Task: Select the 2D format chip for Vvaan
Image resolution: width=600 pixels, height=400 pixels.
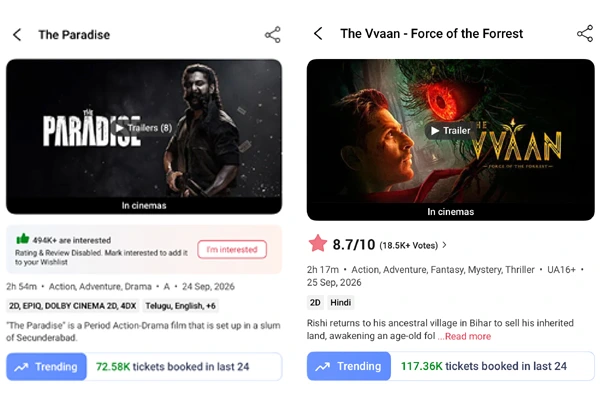Action: pos(315,302)
